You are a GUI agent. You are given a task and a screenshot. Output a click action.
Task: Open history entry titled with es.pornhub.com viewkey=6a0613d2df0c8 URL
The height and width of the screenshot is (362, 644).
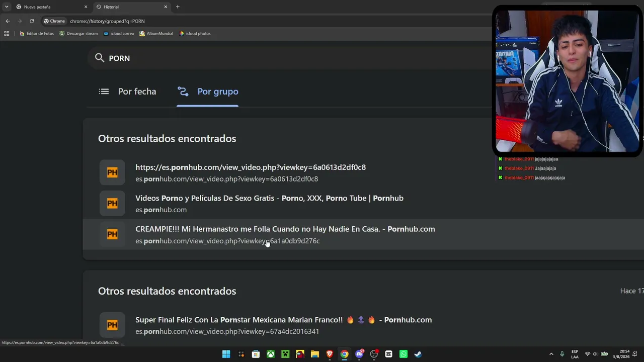coord(251,167)
